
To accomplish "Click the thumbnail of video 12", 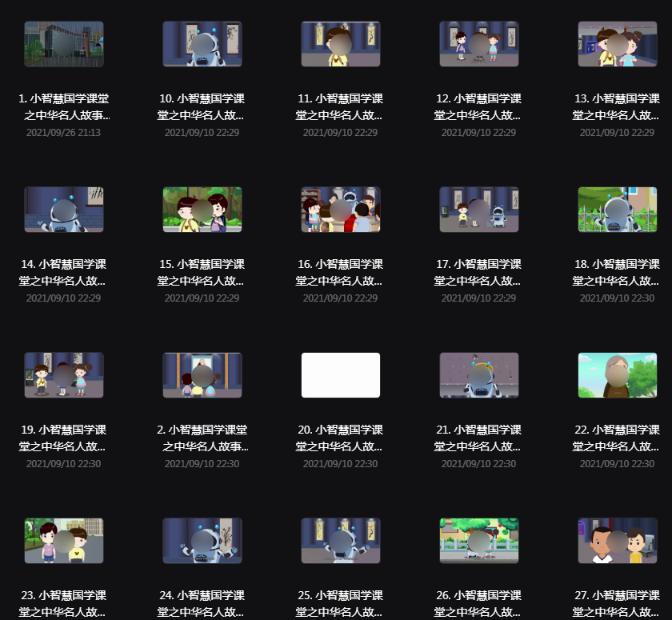I will pos(479,44).
